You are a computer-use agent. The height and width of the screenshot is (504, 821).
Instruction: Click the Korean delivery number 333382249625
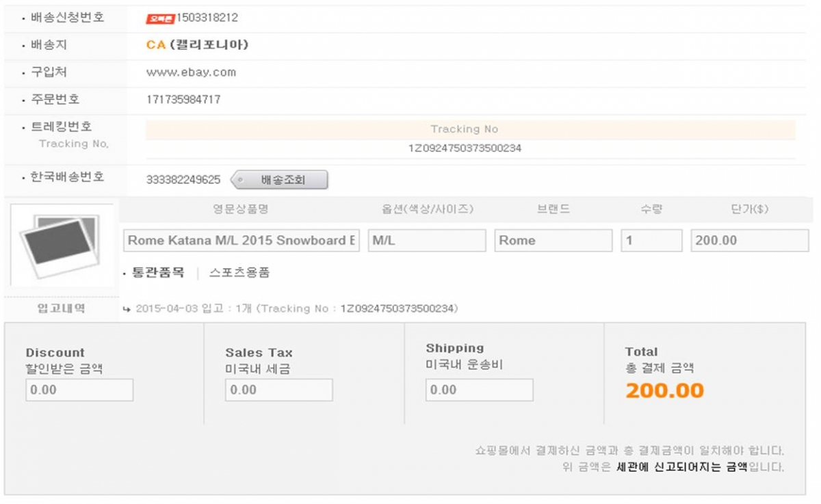point(183,180)
